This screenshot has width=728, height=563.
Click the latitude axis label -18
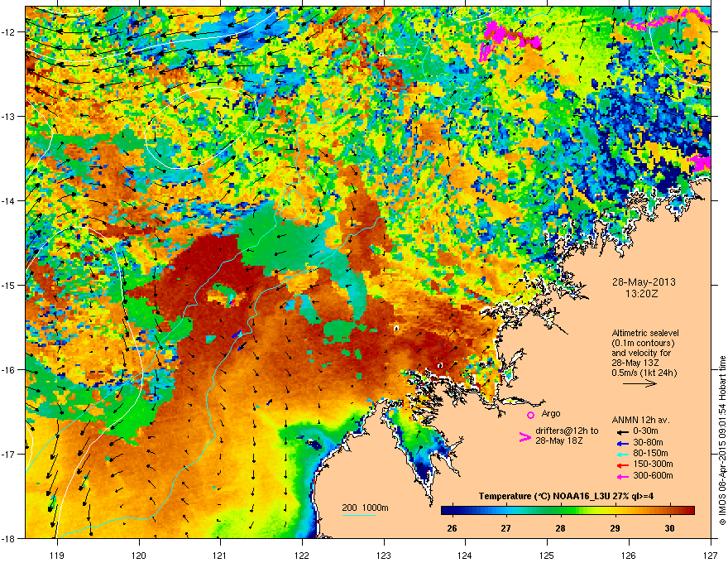click(x=8, y=538)
